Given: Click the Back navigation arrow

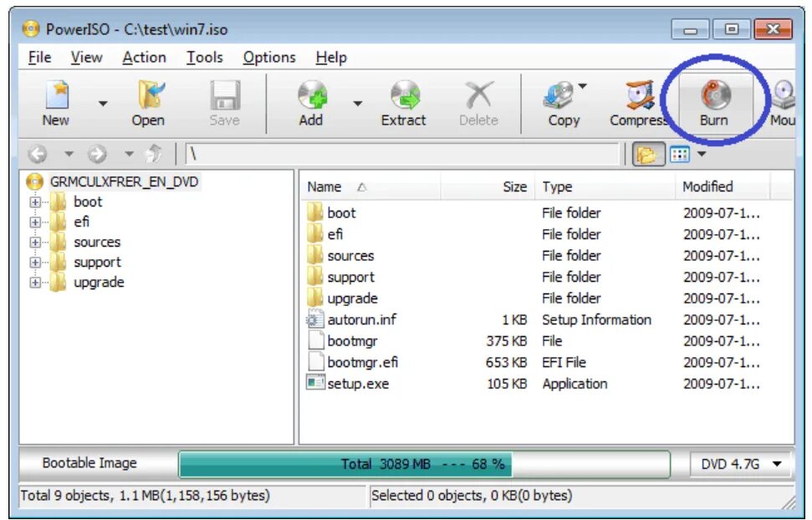Looking at the screenshot, I should tap(38, 154).
